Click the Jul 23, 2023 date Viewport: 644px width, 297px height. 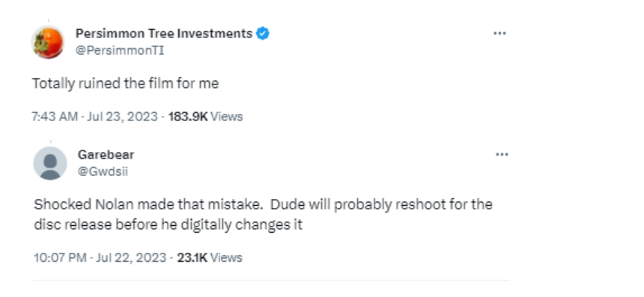point(122,117)
